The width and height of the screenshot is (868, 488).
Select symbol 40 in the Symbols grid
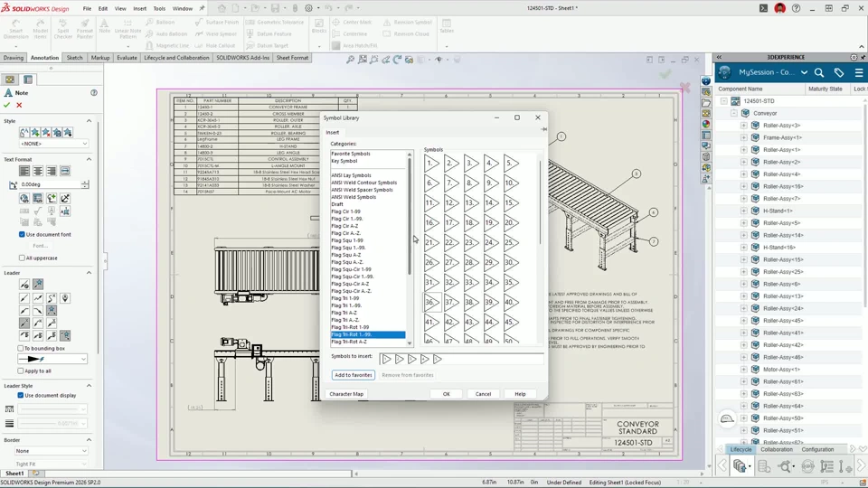point(511,302)
